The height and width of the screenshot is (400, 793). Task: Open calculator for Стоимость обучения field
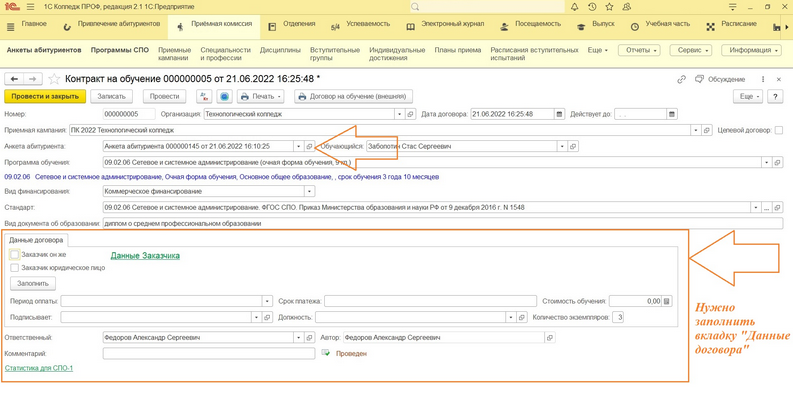[667, 301]
